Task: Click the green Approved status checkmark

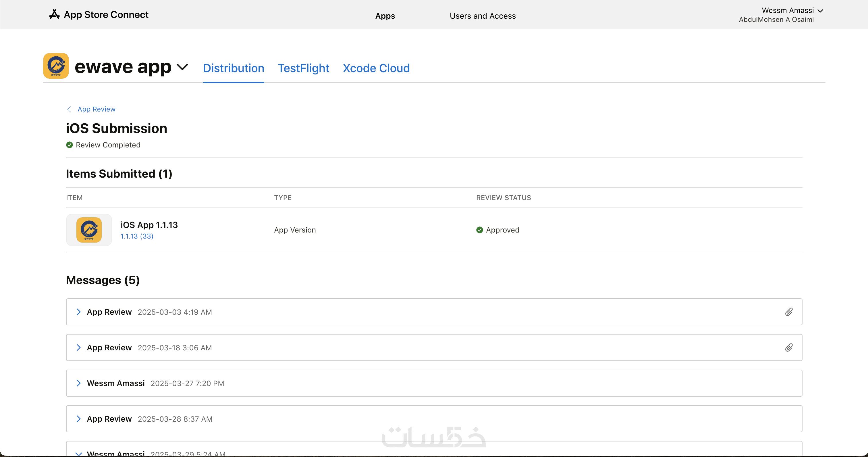Action: [x=479, y=230]
